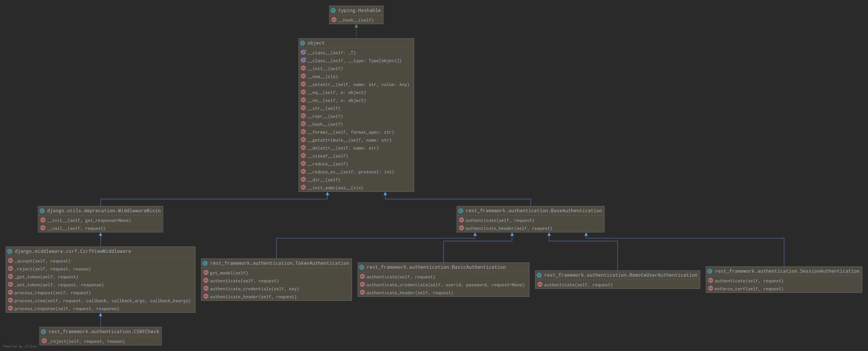Select rest_framework.authentication.CSRFCheck node title
The image size is (868, 351).
pyautogui.click(x=104, y=331)
